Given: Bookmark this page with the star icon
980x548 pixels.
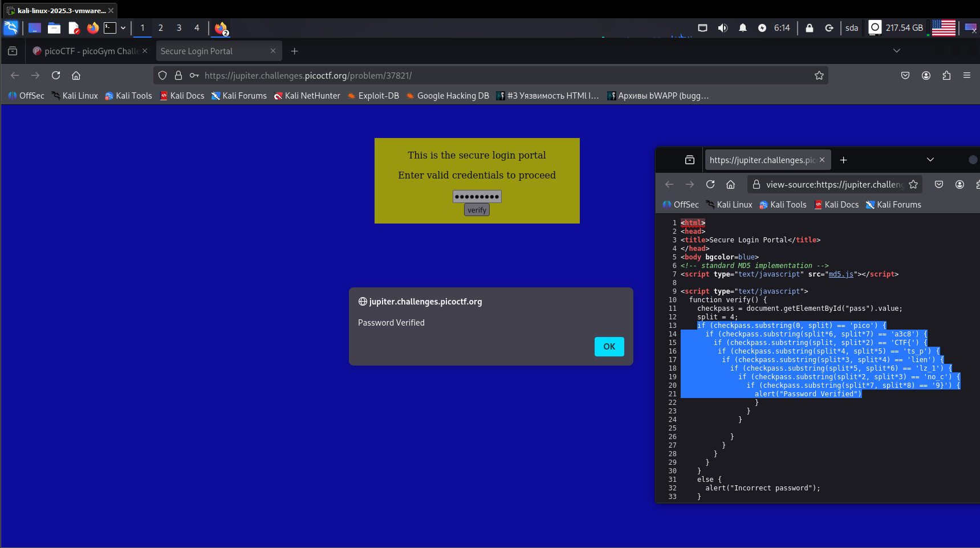Looking at the screenshot, I should [x=819, y=75].
